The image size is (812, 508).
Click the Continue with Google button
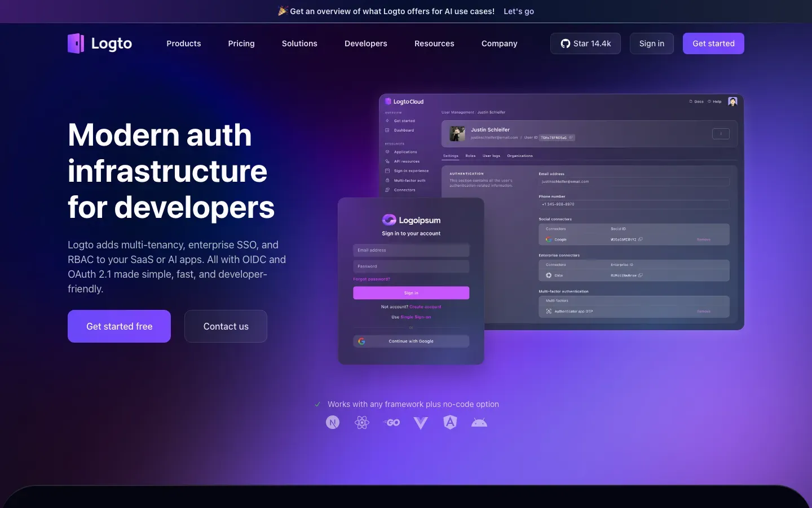411,341
